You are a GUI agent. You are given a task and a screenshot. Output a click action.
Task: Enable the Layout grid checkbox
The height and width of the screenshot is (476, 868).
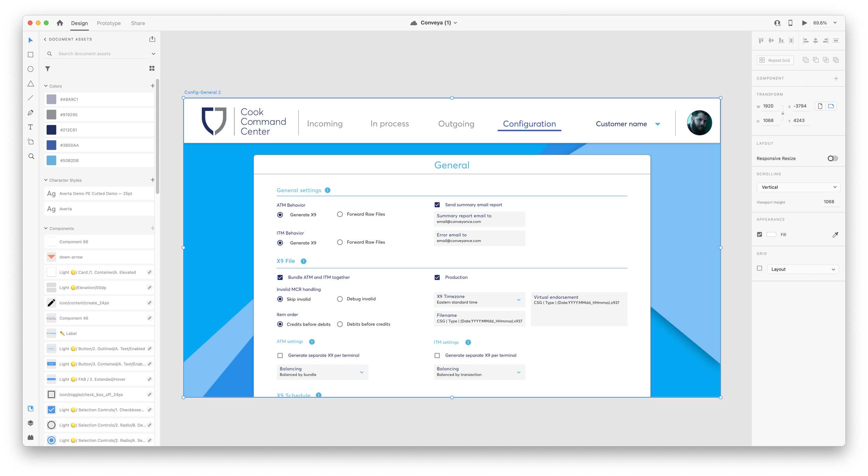point(759,269)
